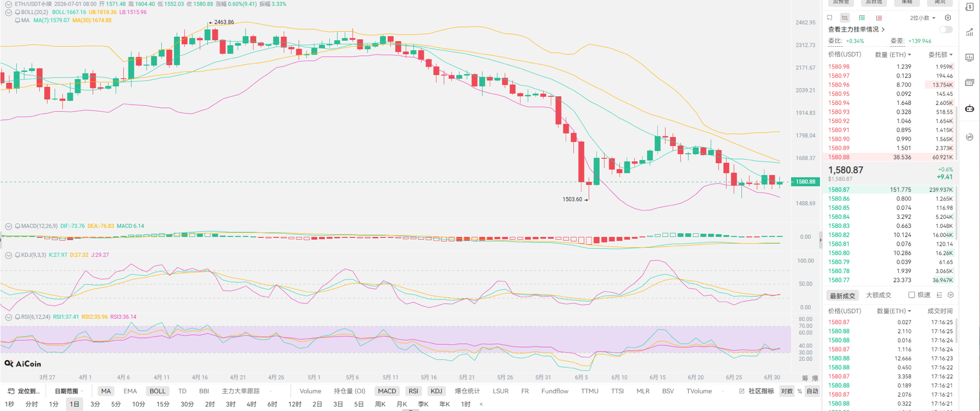Toggle the 主力挂单 main-force order switch
Image resolution: width=980 pixels, height=411 pixels.
(945, 29)
